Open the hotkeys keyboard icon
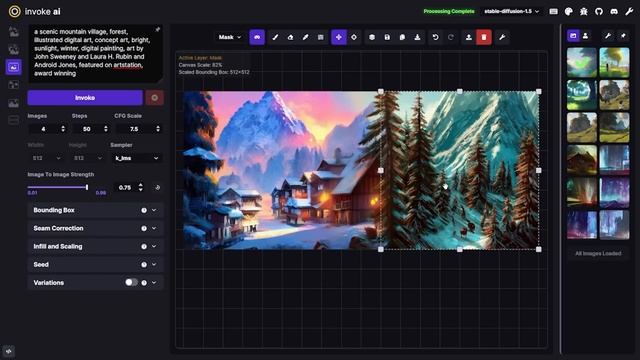This screenshot has width=640, height=360. pyautogui.click(x=553, y=11)
